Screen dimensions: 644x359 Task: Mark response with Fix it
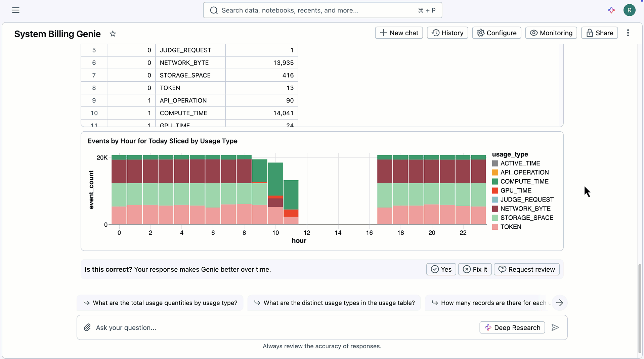pyautogui.click(x=475, y=269)
